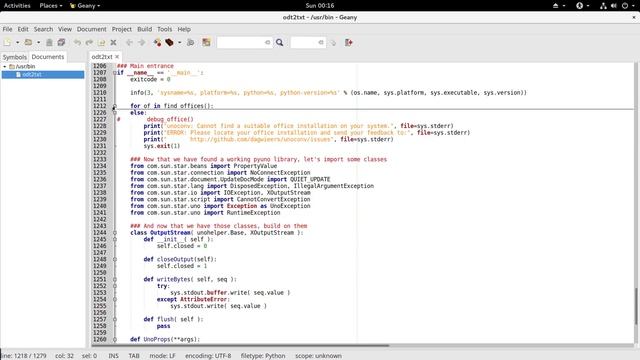640x360 pixels.
Task: Fold the writeBytes method at line 1251
Action: point(115,279)
